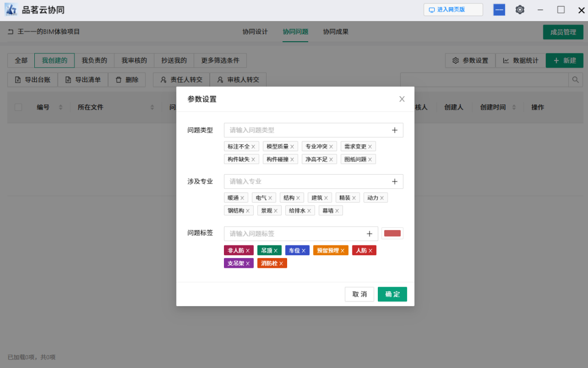
Task: Open 进入网页版 web version link
Action: (453, 9)
